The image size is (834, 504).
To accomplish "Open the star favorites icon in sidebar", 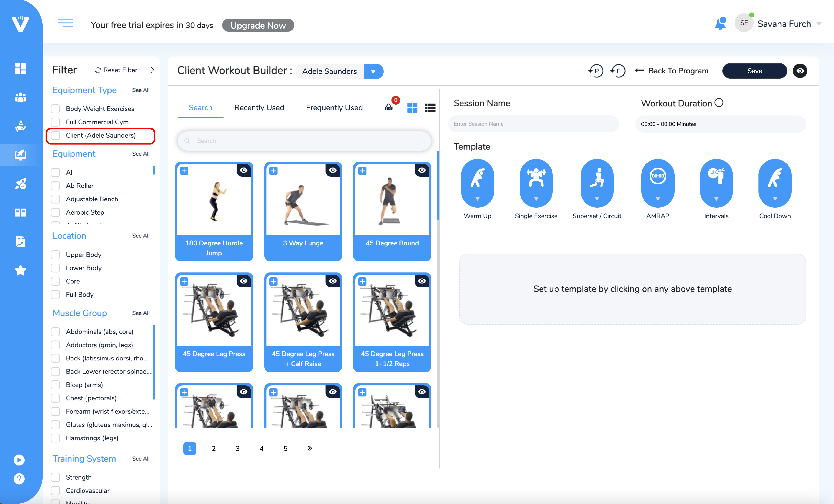I will click(x=20, y=270).
